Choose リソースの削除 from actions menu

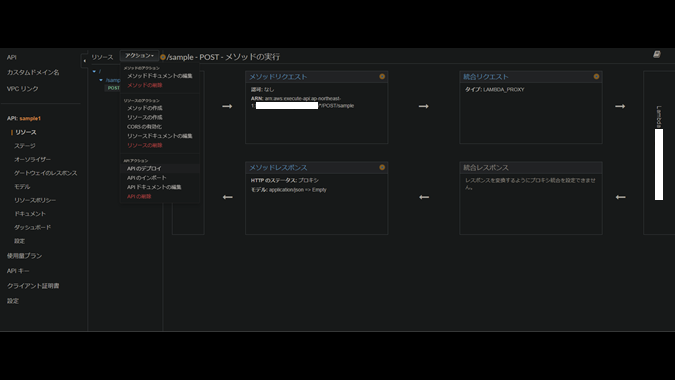(x=145, y=145)
